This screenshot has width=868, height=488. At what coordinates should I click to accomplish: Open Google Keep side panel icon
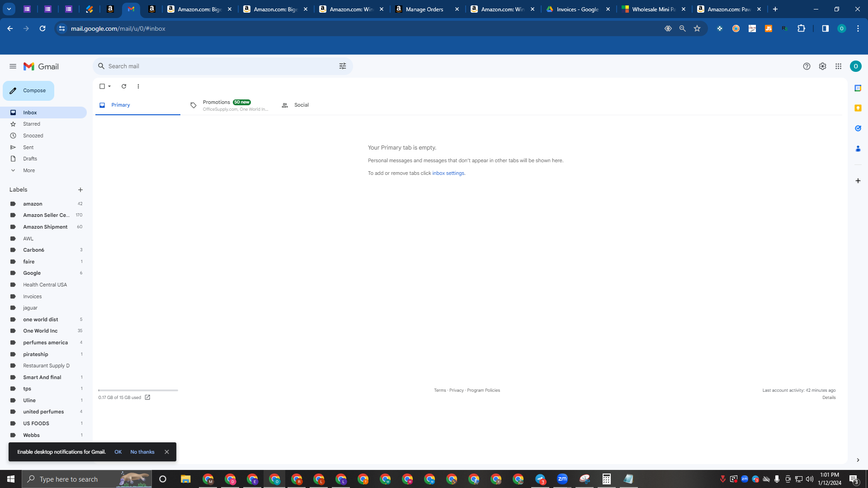(858, 108)
